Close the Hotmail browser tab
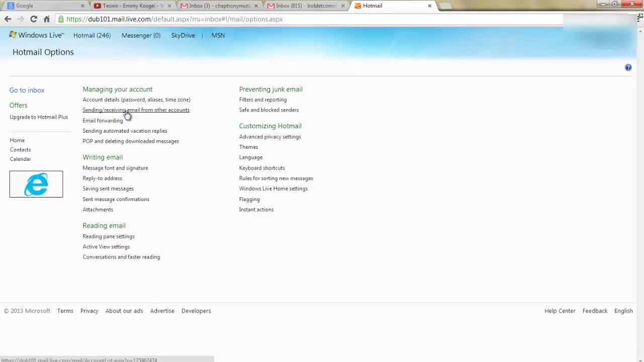The width and height of the screenshot is (644, 362). 430,6
